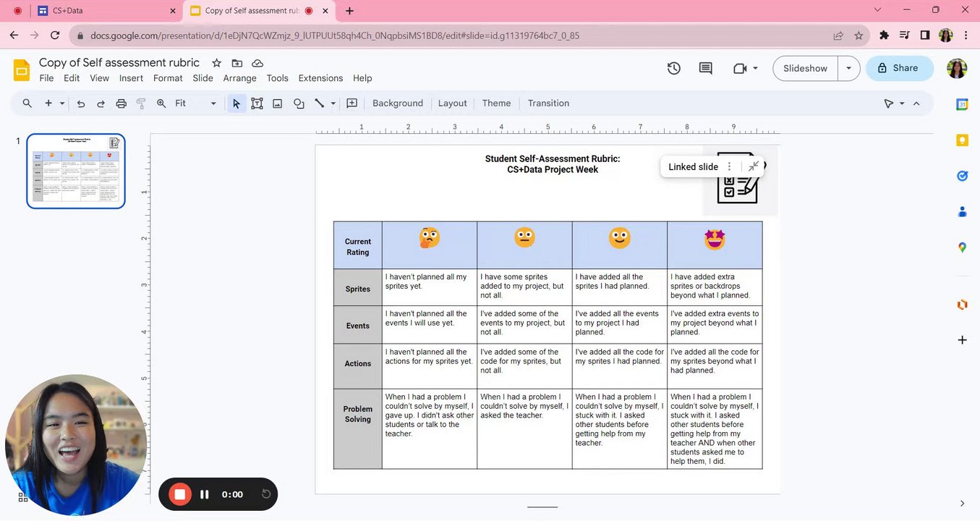980x521 pixels.
Task: Open the View menu
Action: click(99, 78)
